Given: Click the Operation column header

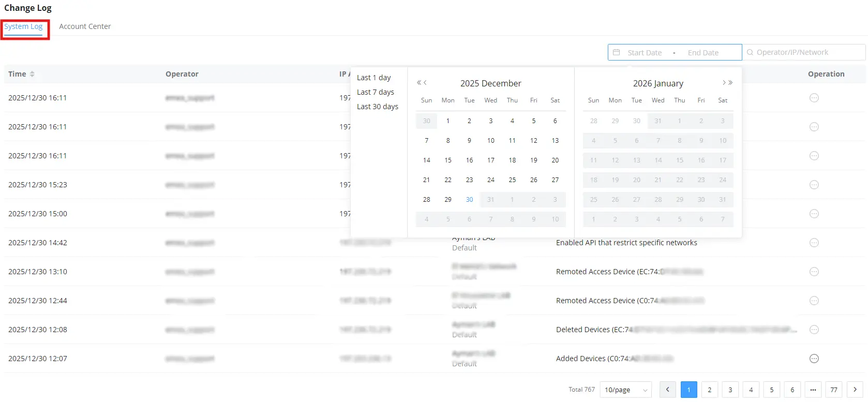Looking at the screenshot, I should (x=826, y=74).
